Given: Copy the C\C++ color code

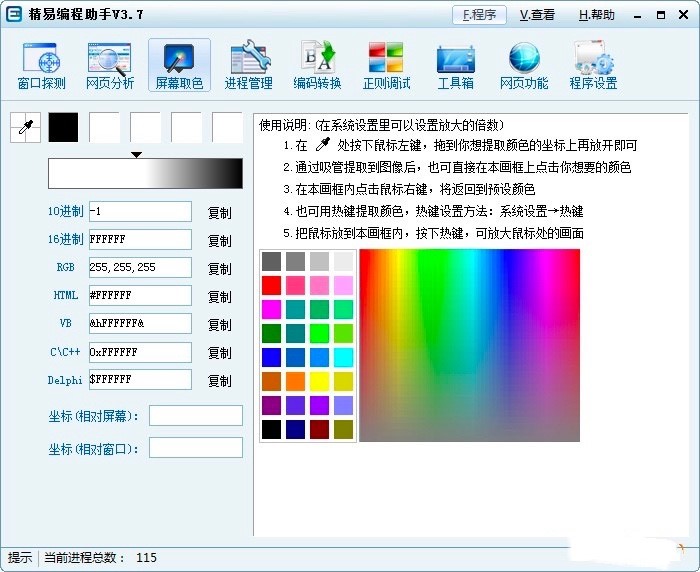Looking at the screenshot, I should point(219,353).
